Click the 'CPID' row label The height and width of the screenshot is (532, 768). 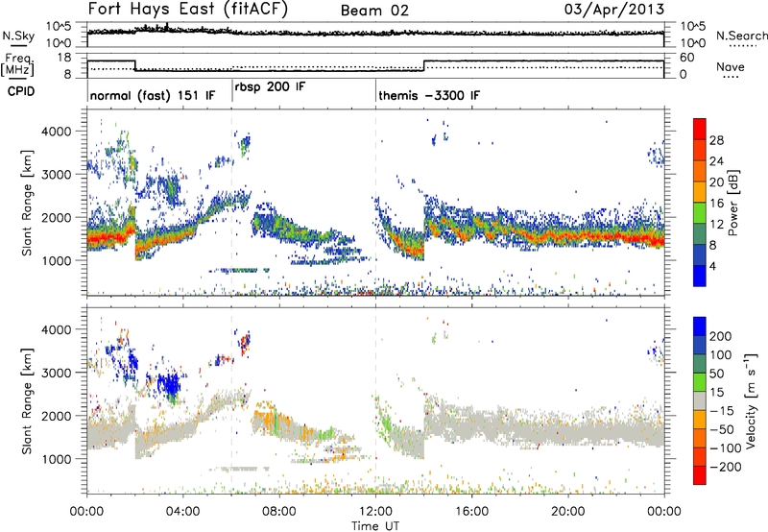[x=21, y=91]
